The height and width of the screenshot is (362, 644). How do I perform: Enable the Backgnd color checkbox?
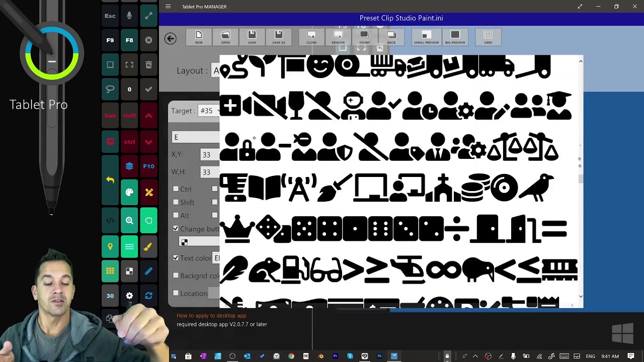[176, 276]
